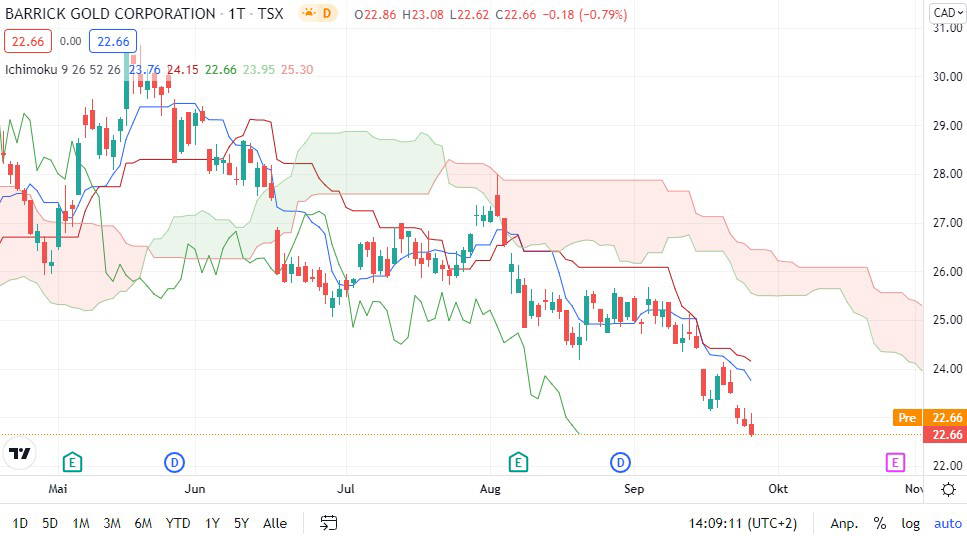Open the dividend marker in September
This screenshot has height=536, width=967.
click(x=620, y=462)
